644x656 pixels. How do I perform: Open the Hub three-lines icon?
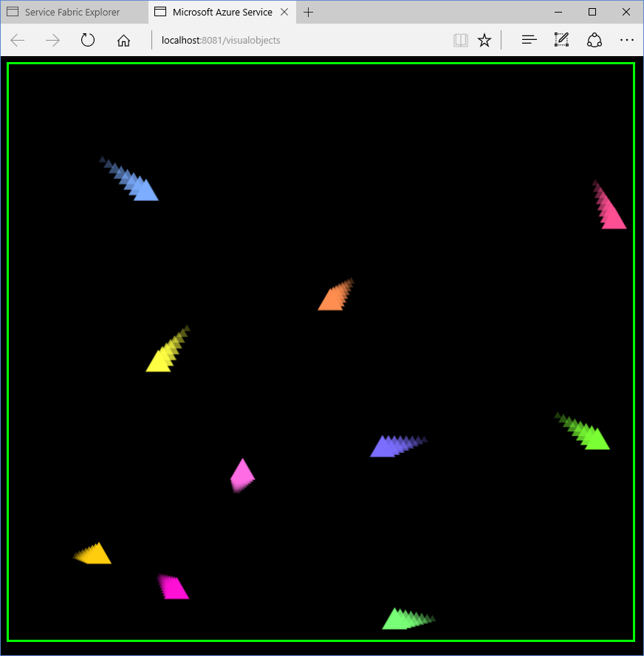coord(529,41)
